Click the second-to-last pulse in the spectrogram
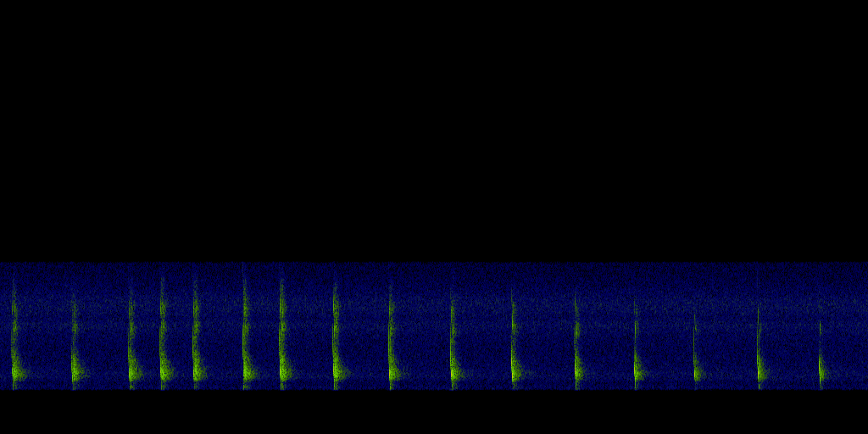Viewport: 868px width, 434px height. tap(761, 369)
